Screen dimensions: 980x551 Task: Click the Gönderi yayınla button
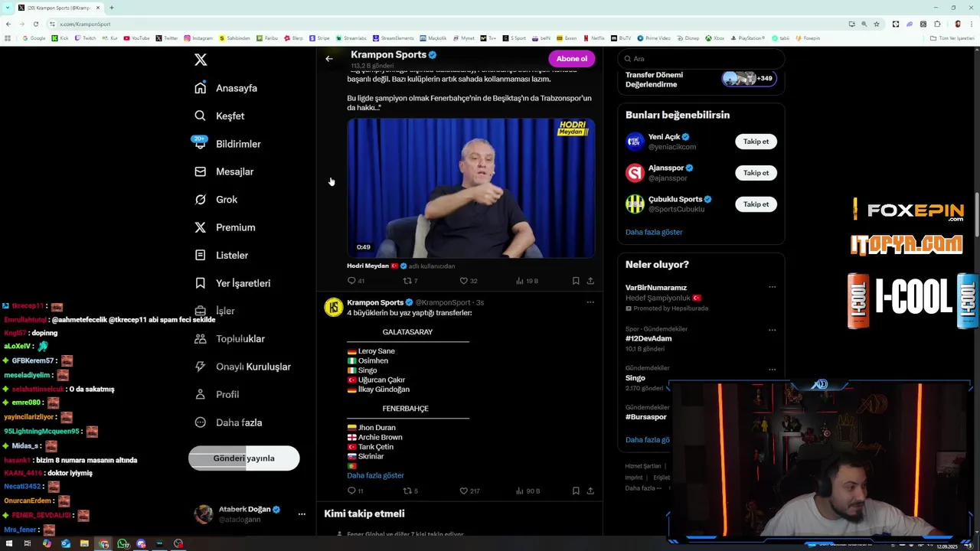pos(243,458)
